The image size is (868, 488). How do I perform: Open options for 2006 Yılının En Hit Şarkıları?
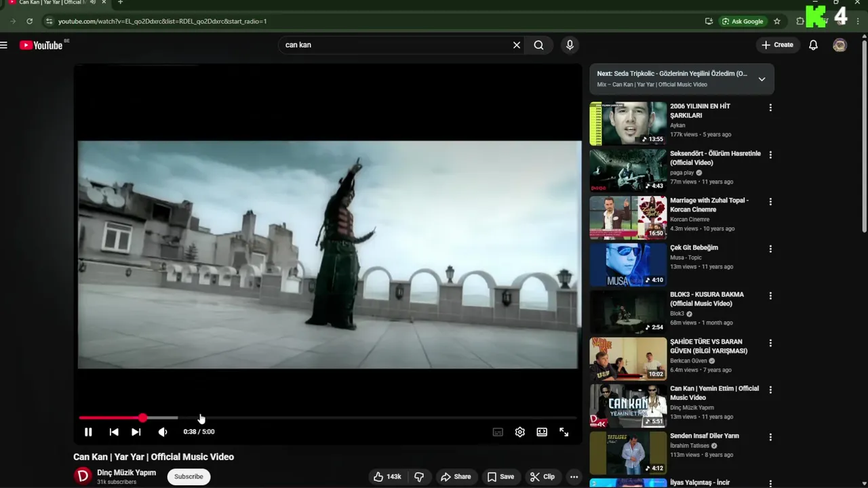[770, 108]
